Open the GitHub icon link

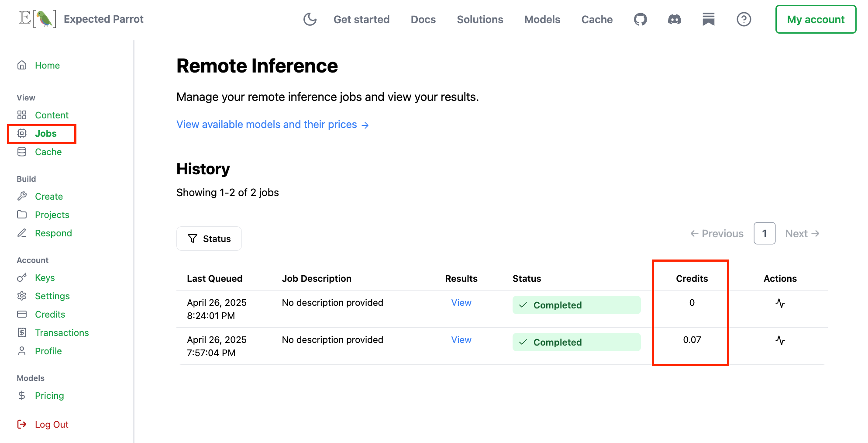pos(640,19)
